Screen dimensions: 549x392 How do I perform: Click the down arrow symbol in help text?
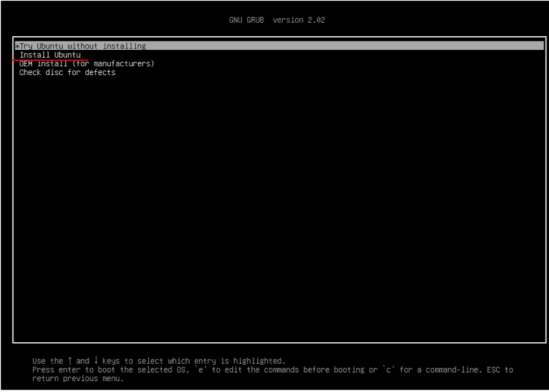[96, 360]
